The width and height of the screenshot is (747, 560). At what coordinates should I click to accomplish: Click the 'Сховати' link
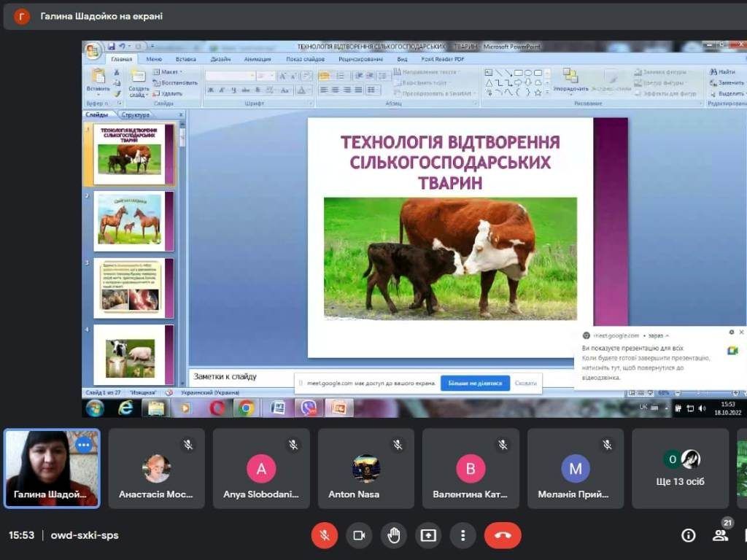525,383
